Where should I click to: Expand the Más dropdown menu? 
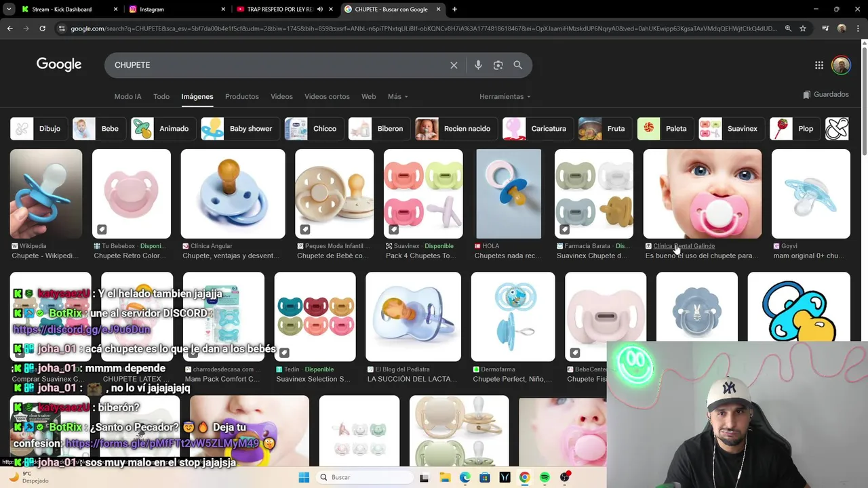[x=397, y=96]
